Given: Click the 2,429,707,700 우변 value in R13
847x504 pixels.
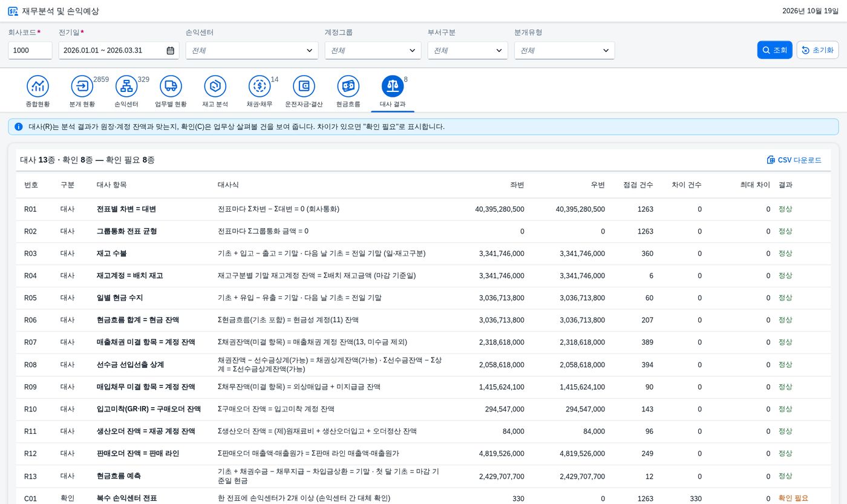Looking at the screenshot, I should coord(582,476).
